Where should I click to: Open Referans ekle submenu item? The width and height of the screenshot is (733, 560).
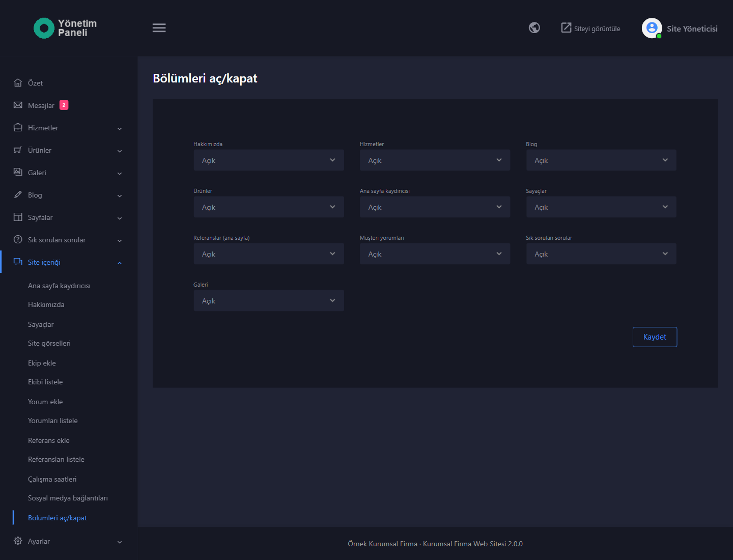[x=49, y=440]
